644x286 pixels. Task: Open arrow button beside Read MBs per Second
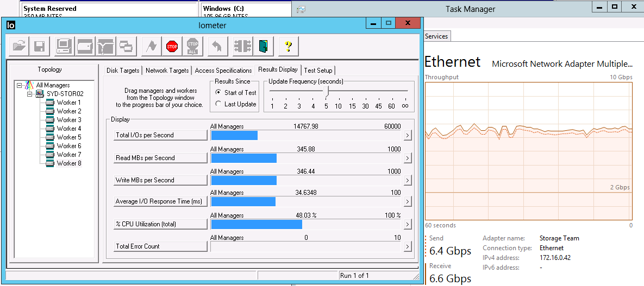408,157
